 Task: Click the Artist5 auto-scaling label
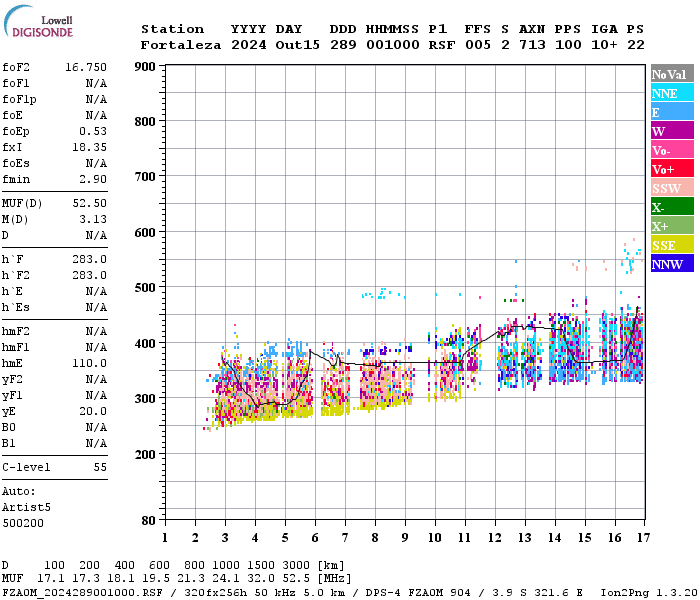[26, 508]
